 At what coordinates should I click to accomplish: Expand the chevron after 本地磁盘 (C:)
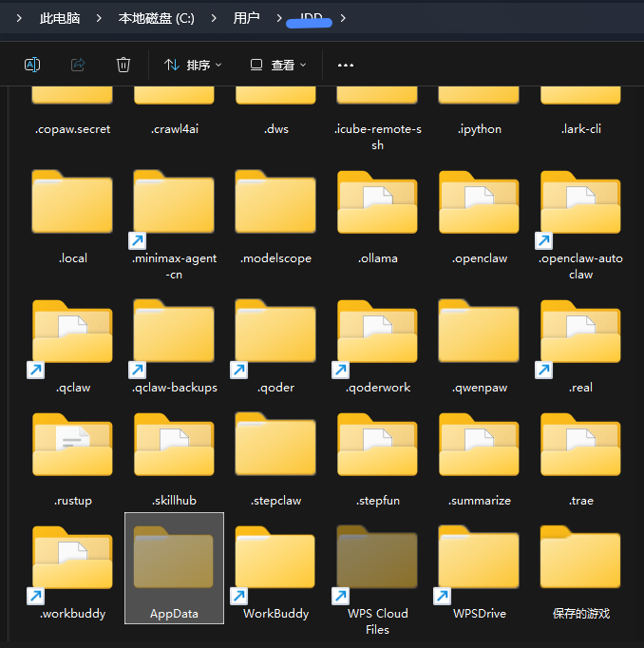click(x=214, y=18)
